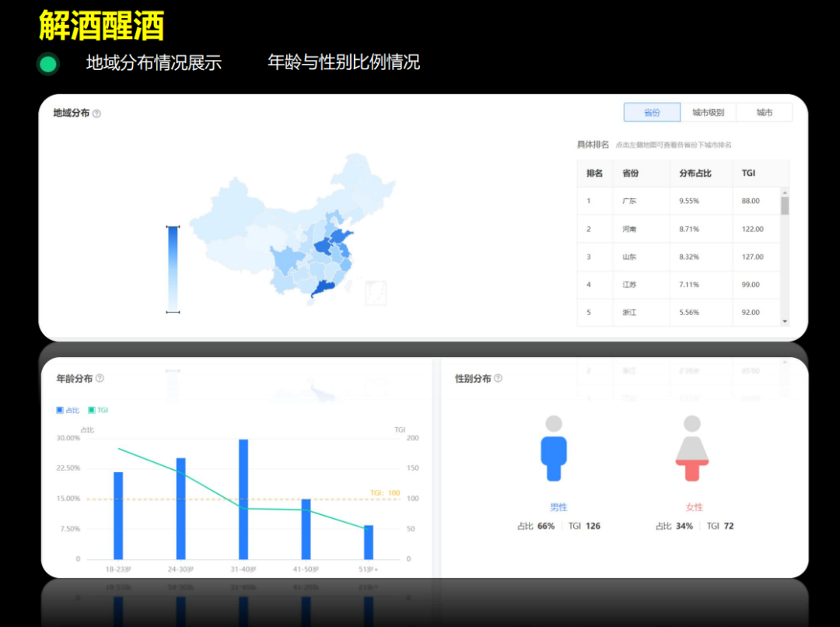Click the 男性 label
Screen dimensions: 840x627
[x=558, y=507]
